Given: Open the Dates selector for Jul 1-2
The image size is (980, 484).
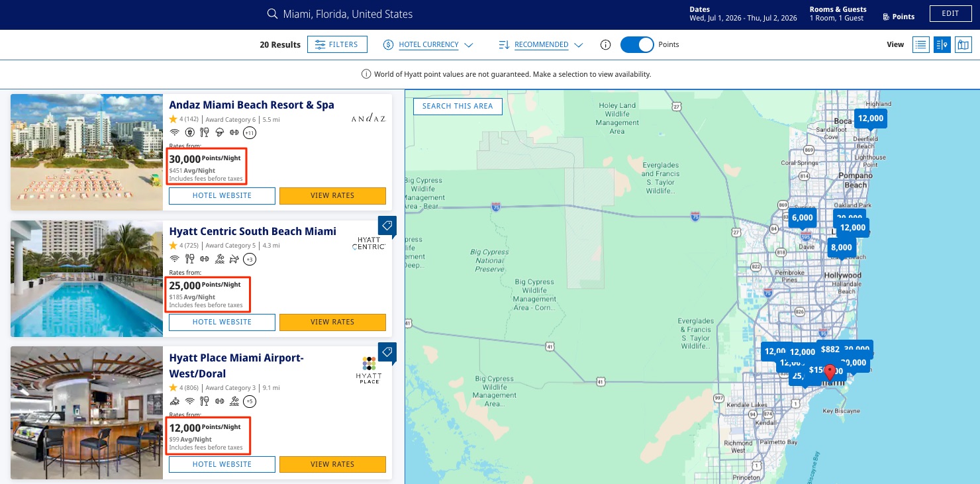Looking at the screenshot, I should (x=743, y=14).
